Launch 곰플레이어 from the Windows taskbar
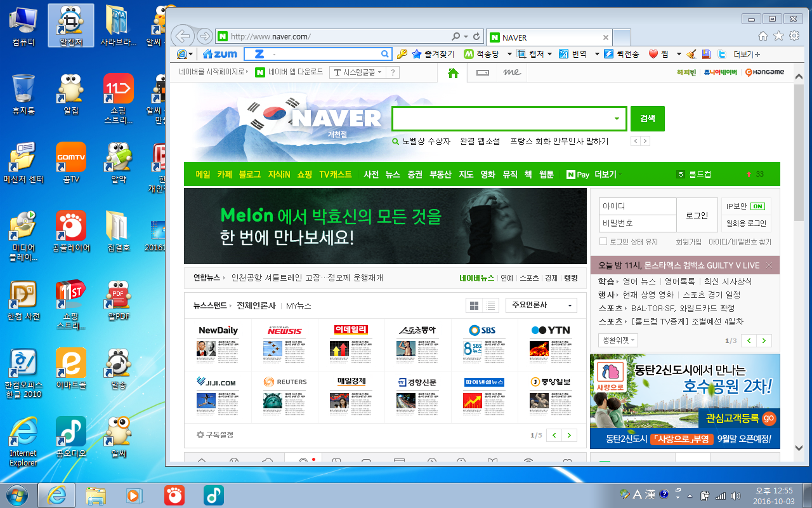The height and width of the screenshot is (508, 812). pyautogui.click(x=174, y=495)
